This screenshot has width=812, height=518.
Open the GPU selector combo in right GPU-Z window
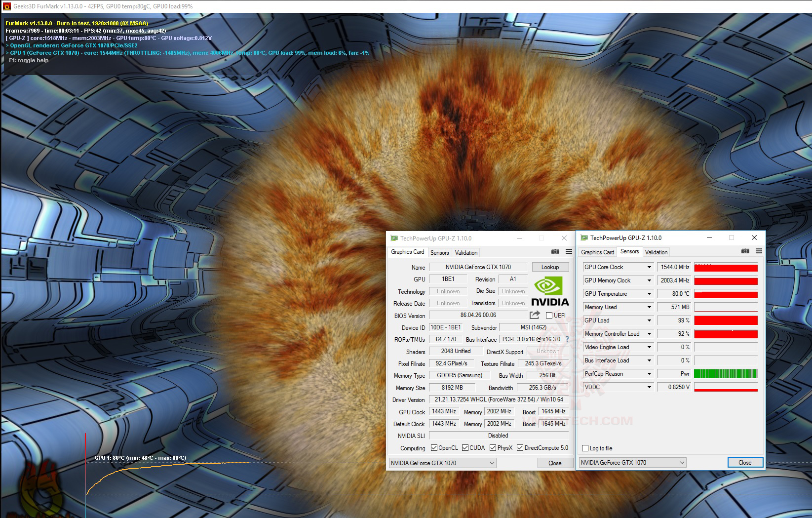632,463
